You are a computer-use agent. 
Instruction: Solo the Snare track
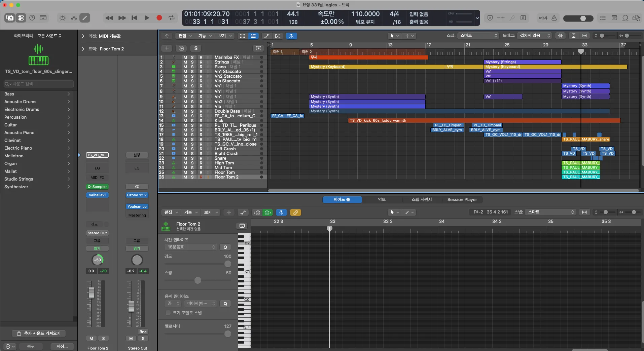pyautogui.click(x=192, y=158)
